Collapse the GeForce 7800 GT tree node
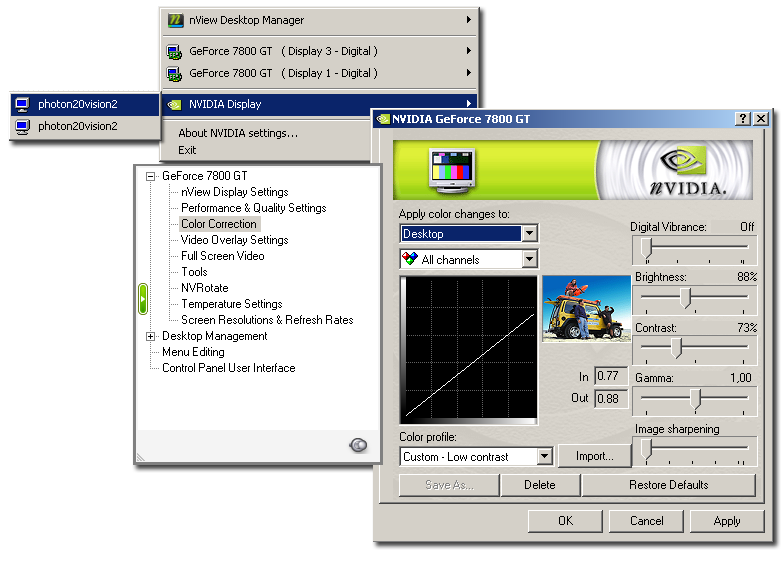This screenshot has height=571, width=783. click(150, 176)
